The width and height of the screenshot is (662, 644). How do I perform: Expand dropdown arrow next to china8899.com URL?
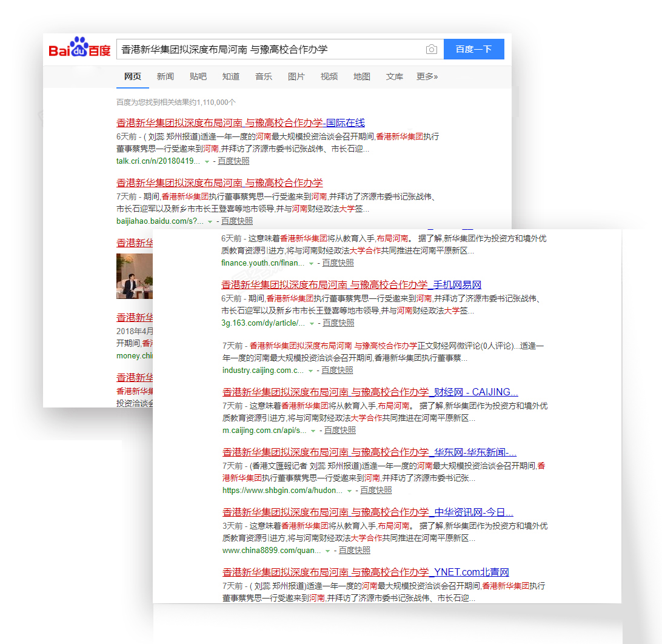(x=327, y=551)
